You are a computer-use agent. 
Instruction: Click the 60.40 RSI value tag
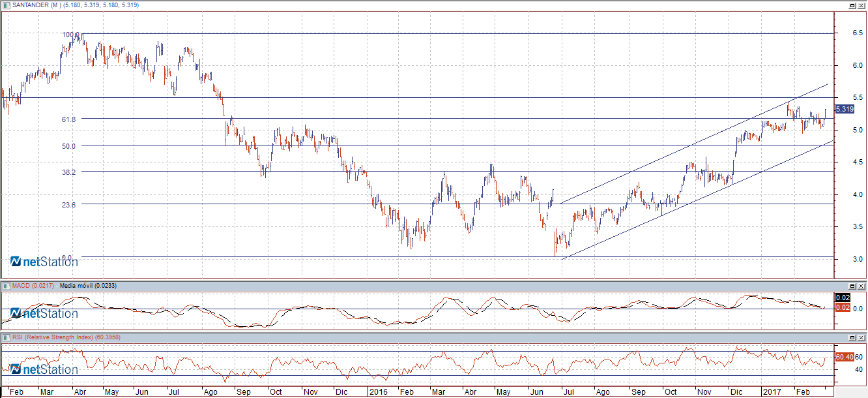[844, 357]
